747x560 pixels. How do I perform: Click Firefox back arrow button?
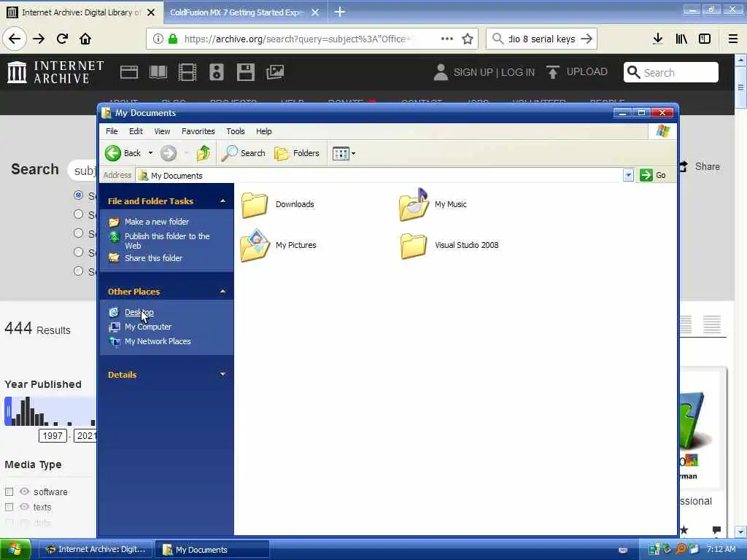click(15, 39)
